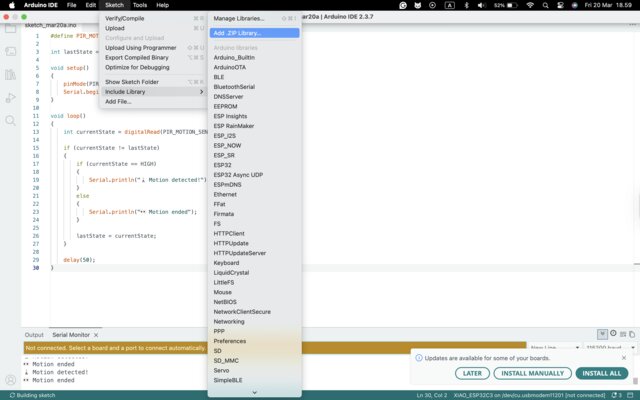
Task: Toggle Optimize for Debugging option
Action: [153, 67]
